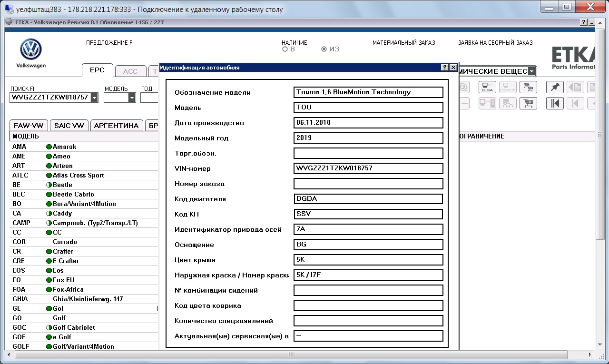
Task: Jump to first page with bar-arrow icon
Action: [555, 103]
